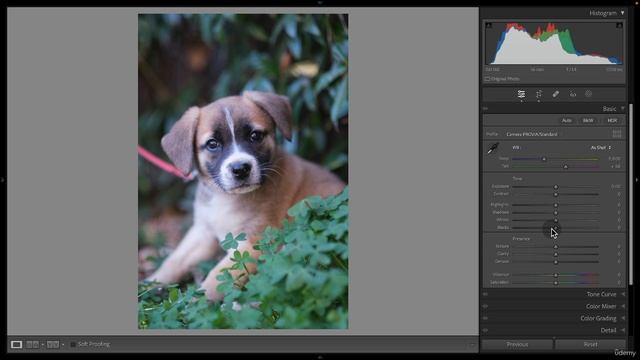
Task: Click the Exposure value field
Action: pos(616,186)
